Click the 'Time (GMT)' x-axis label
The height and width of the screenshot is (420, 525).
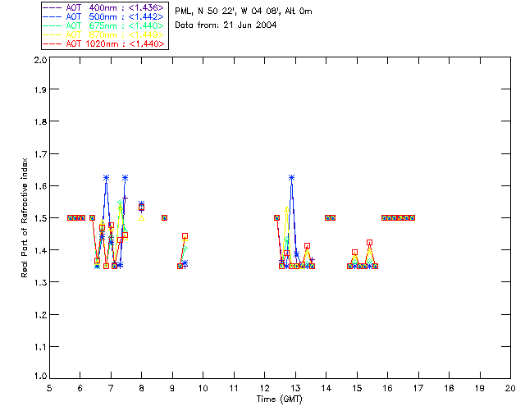pos(279,399)
